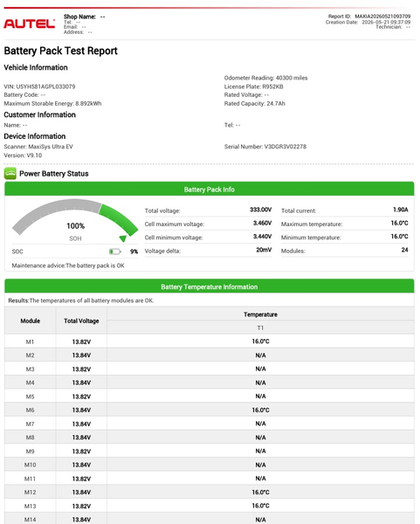Viewport: 420px width, 524px height.
Task: Click the Maximum temperature 16.0°C value
Action: tap(400, 223)
